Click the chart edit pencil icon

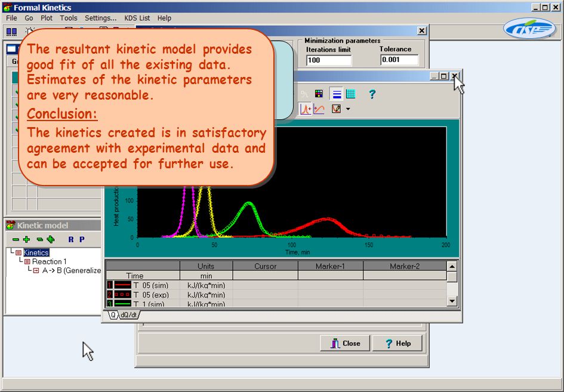336,109
